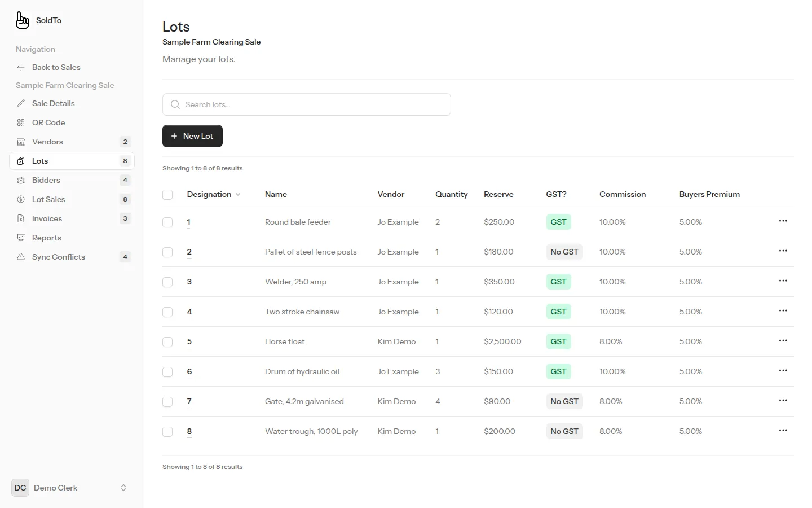Click the Reports presentation icon
This screenshot has width=812, height=508.
(21, 238)
